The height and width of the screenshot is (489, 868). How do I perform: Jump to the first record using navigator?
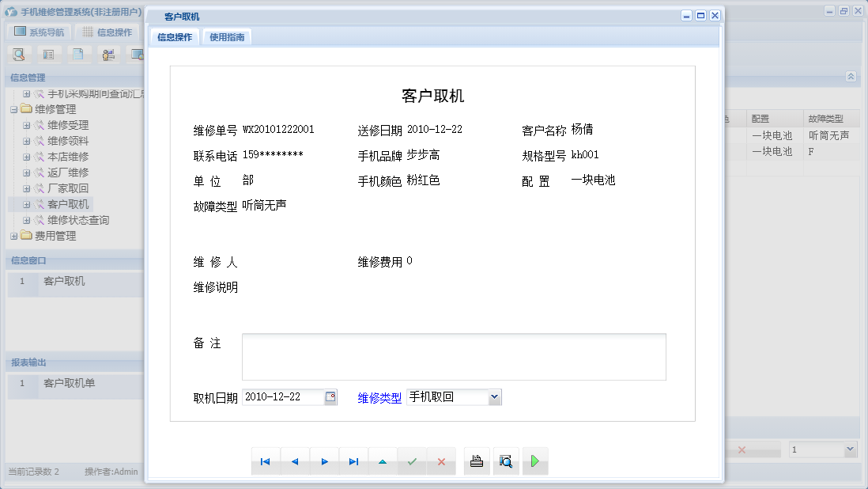[x=266, y=461]
